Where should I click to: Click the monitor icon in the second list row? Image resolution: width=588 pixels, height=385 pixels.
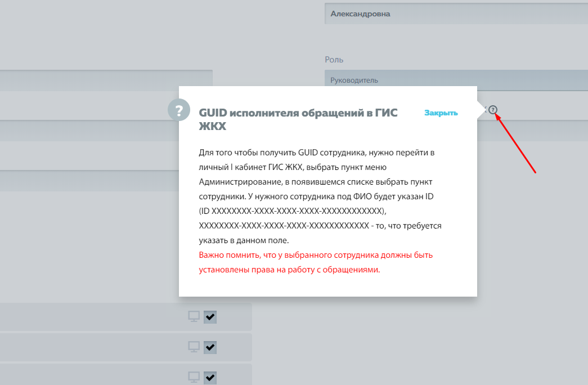pos(194,347)
